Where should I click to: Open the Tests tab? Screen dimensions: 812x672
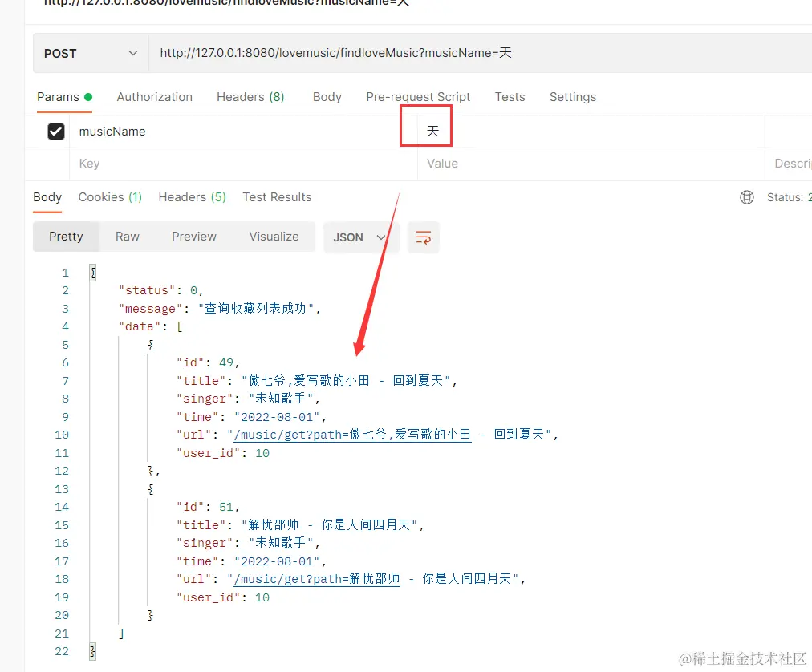[510, 97]
